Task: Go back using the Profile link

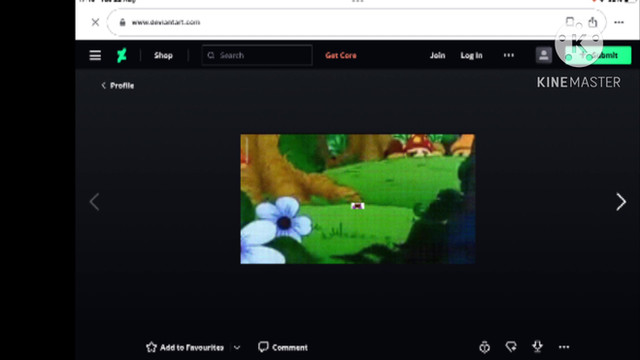Action: coord(117,85)
